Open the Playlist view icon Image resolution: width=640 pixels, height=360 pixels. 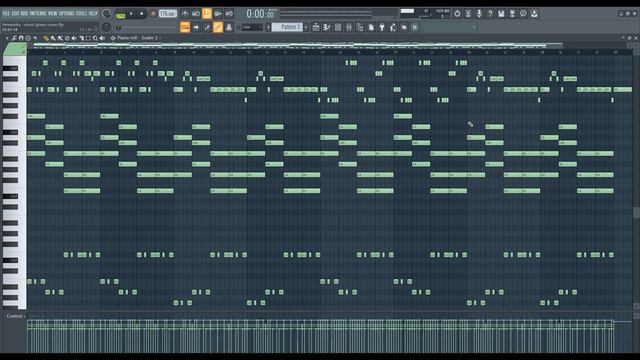(316, 27)
